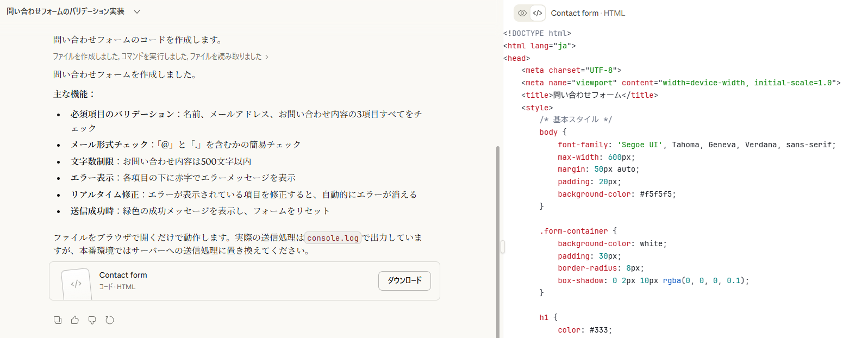868x338 pixels.
Task: Click the divider handle between chat and code panel
Action: (x=503, y=247)
